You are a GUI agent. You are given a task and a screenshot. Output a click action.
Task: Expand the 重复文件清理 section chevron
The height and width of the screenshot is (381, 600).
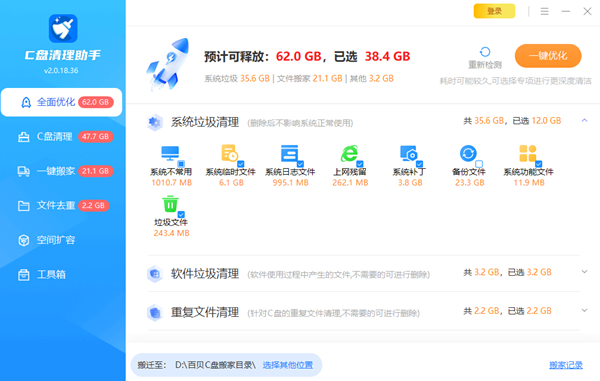pyautogui.click(x=584, y=310)
